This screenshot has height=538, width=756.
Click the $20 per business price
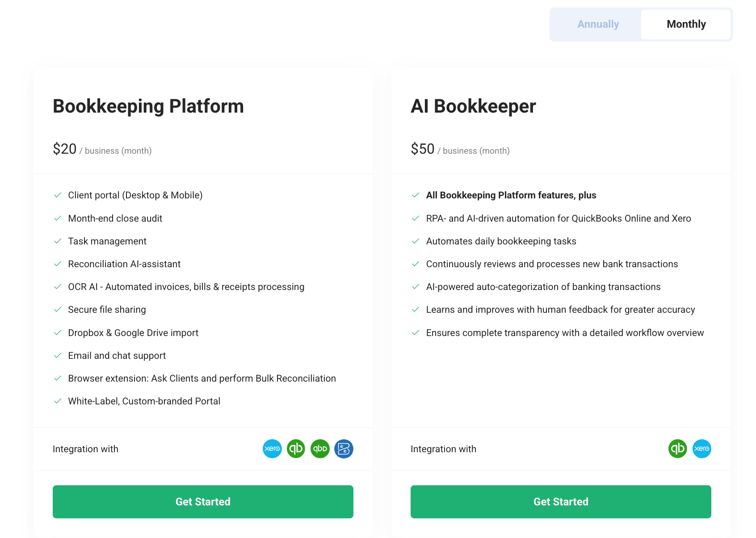[102, 149]
